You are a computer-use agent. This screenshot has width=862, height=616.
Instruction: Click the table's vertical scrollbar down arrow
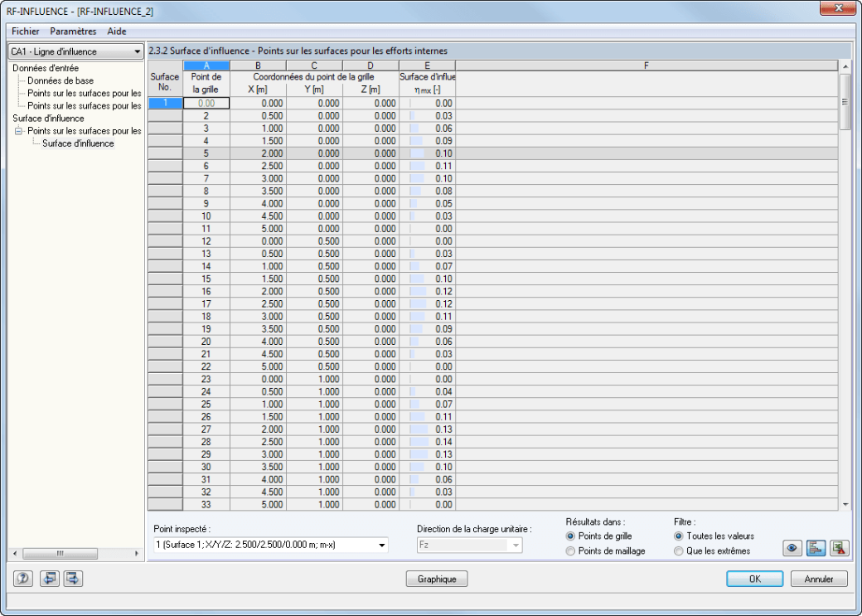click(x=845, y=504)
